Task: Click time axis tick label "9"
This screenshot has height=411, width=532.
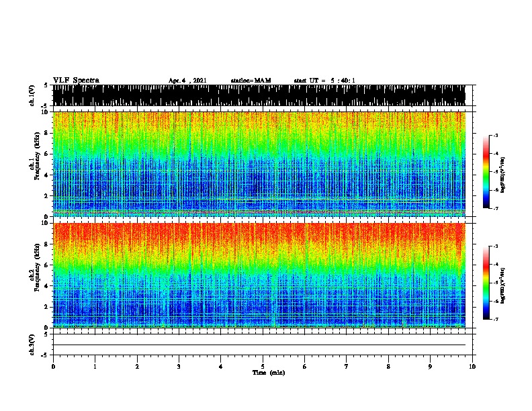Action: click(430, 366)
